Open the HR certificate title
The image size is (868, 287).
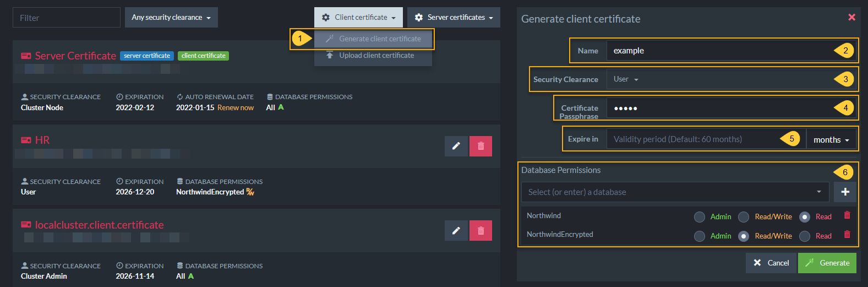(42, 140)
